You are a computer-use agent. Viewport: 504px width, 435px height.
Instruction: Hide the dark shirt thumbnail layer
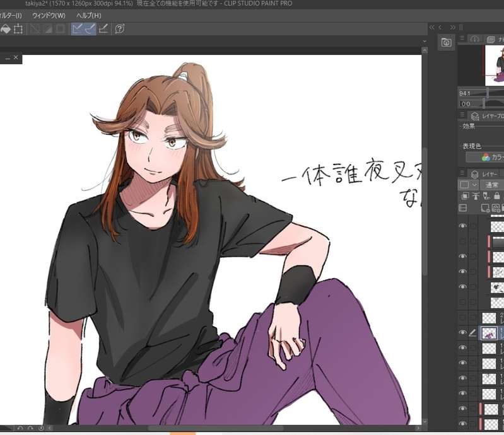click(462, 287)
